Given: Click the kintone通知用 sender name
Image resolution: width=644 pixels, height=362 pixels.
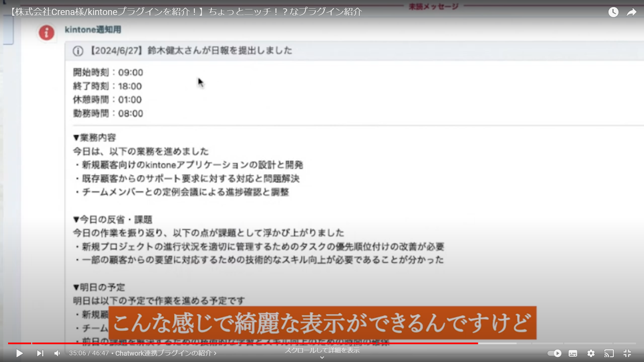Looking at the screenshot, I should (93, 30).
